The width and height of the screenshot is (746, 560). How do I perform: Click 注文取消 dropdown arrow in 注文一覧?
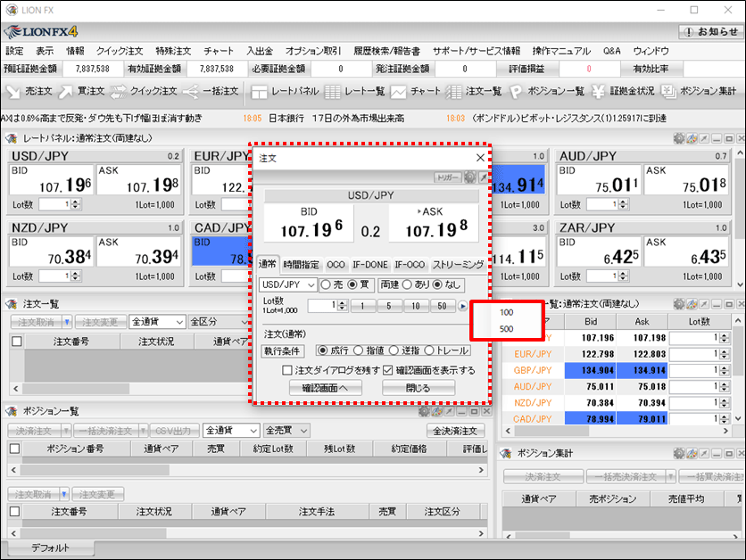[x=67, y=322]
